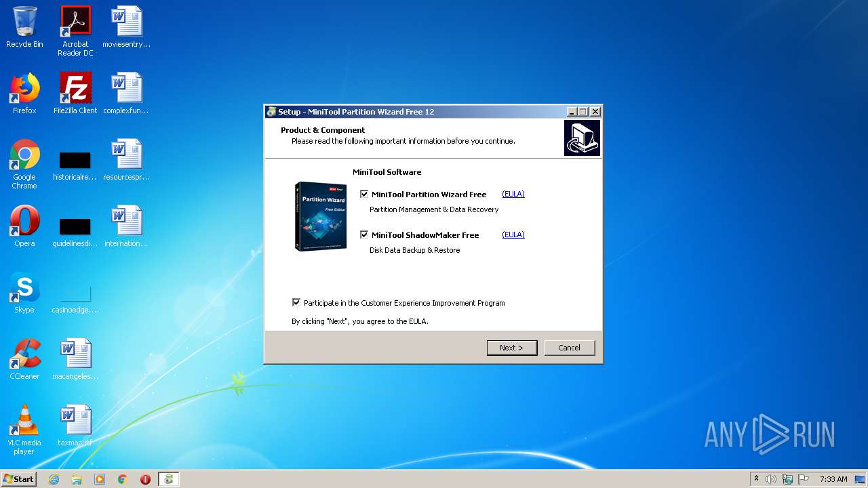Select the internation Word document
This screenshot has width=868, height=488.
coord(126,226)
